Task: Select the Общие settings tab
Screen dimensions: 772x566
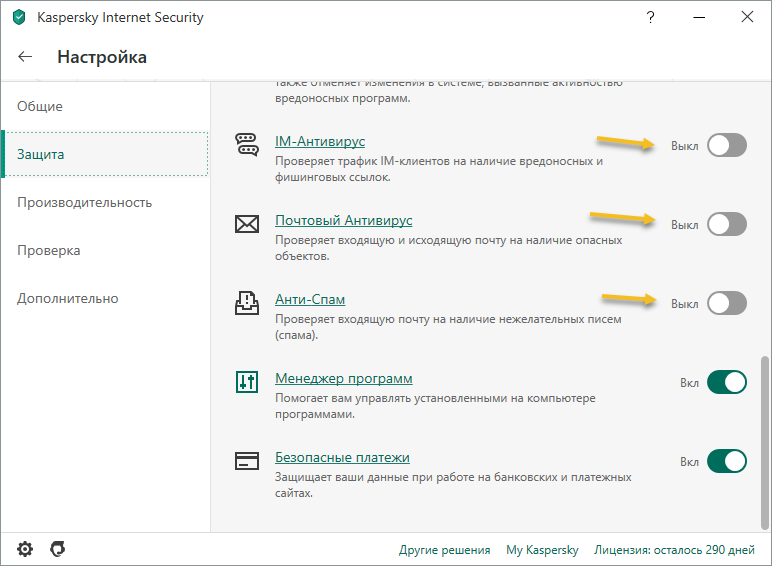Action: point(40,107)
